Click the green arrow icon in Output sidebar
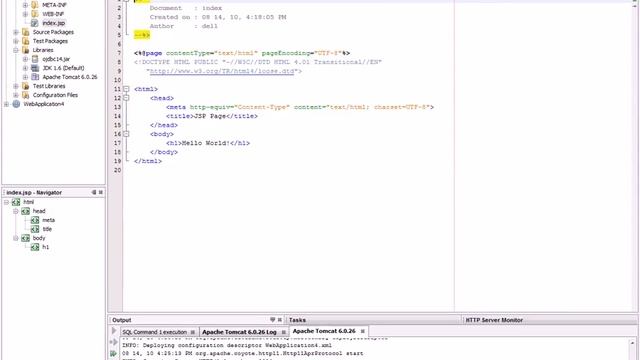Image resolution: width=640 pixels, height=360 pixels. click(x=113, y=353)
